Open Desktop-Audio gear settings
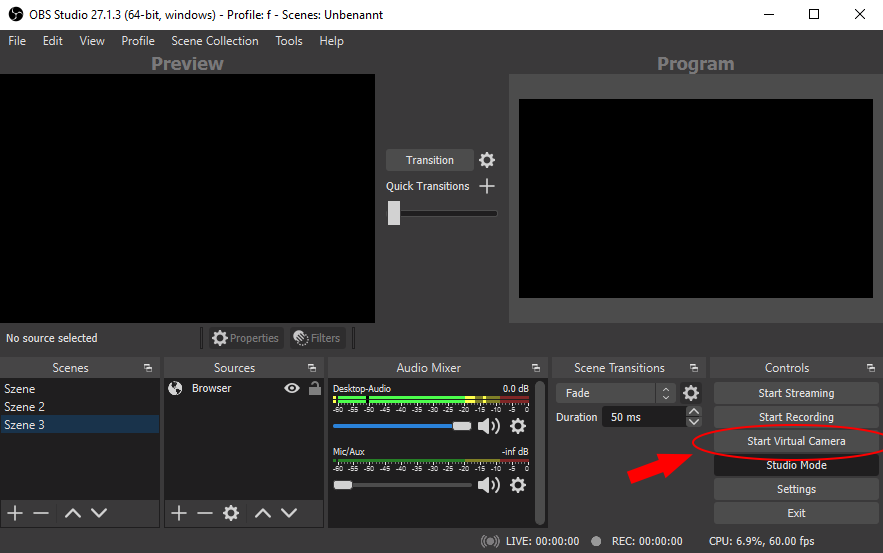The width and height of the screenshot is (883, 553). click(518, 426)
